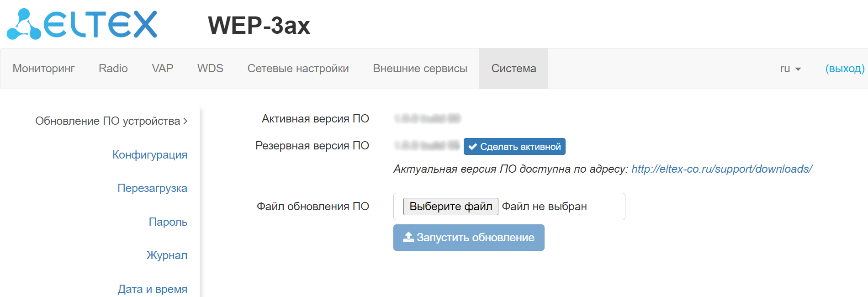
Task: Select the Внешние сервисы tab
Action: tap(420, 69)
